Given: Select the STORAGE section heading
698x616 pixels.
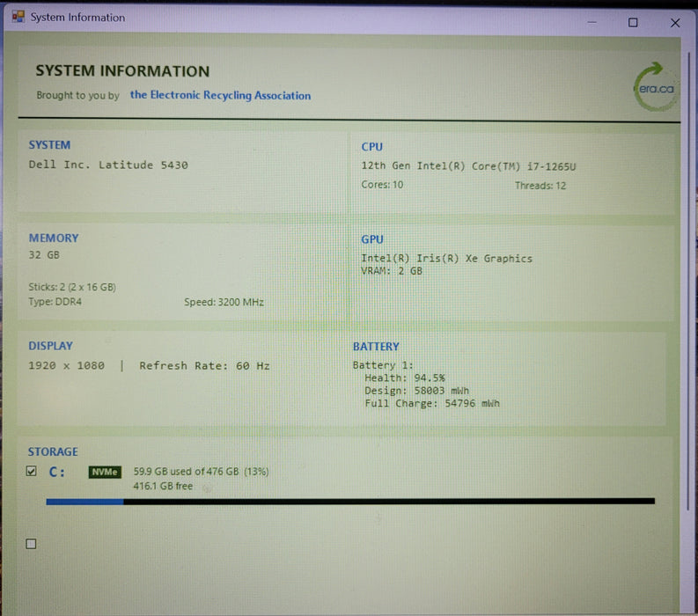Looking at the screenshot, I should (x=53, y=451).
